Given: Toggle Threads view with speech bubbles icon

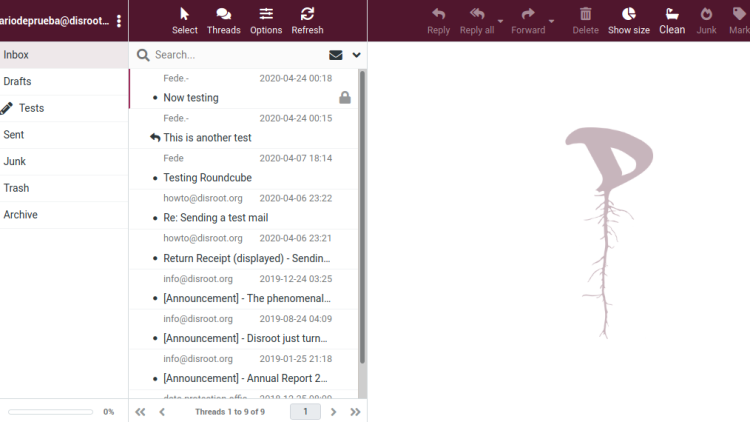Looking at the screenshot, I should coord(223,14).
